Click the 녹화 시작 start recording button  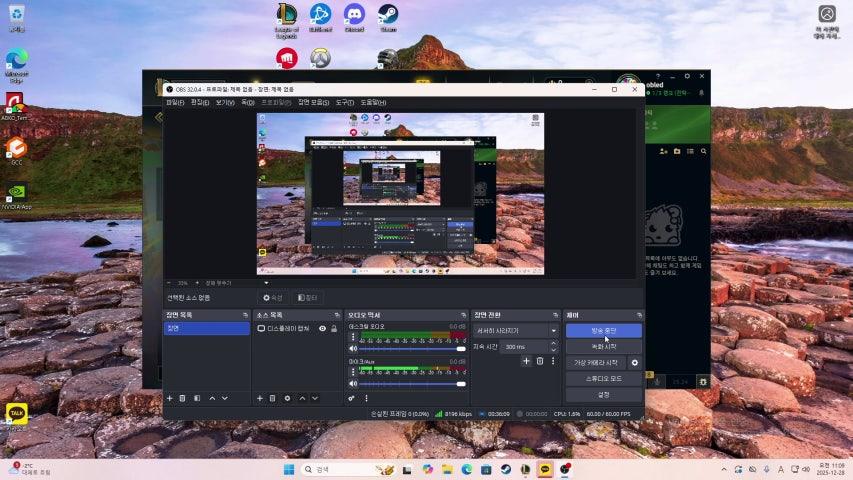coord(603,346)
